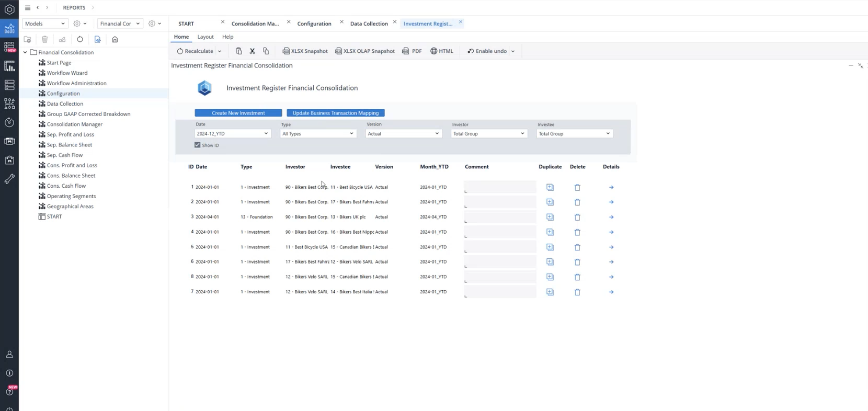Image resolution: width=868 pixels, height=411 pixels.
Task: Delete the Foundation investment row
Action: 577,217
